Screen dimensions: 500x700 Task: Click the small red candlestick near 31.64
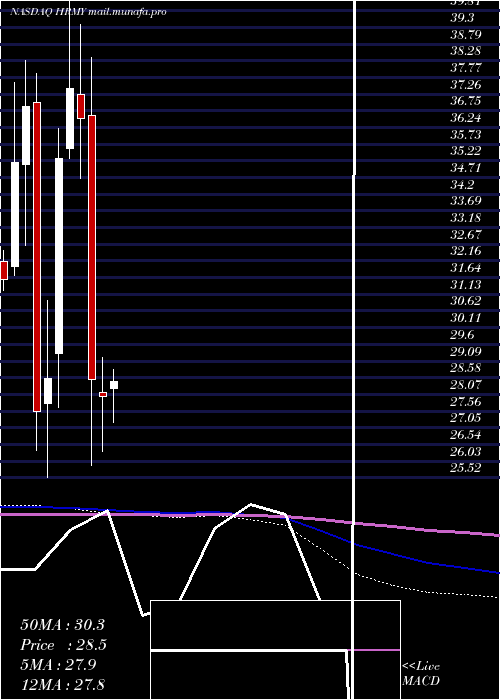coord(4,271)
